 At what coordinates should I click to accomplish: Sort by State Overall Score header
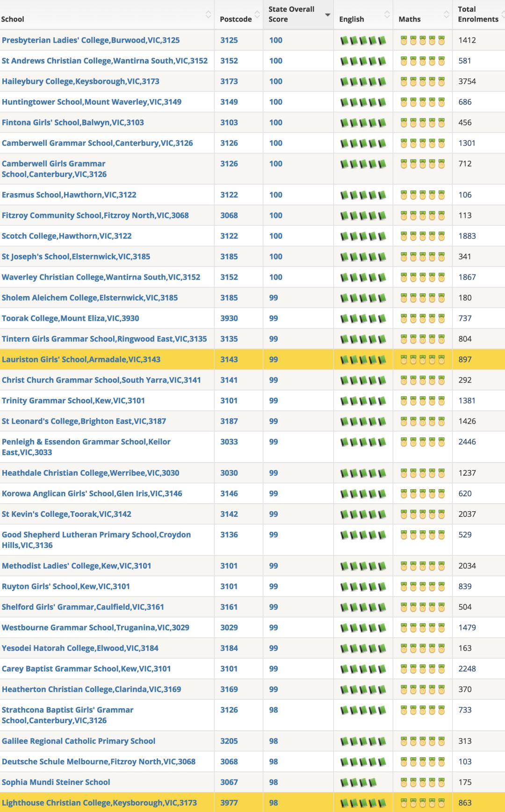tap(298, 14)
